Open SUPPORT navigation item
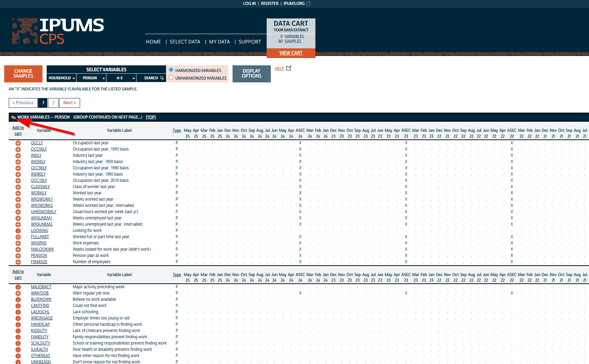Screen dimensions: 589x364 point(250,42)
